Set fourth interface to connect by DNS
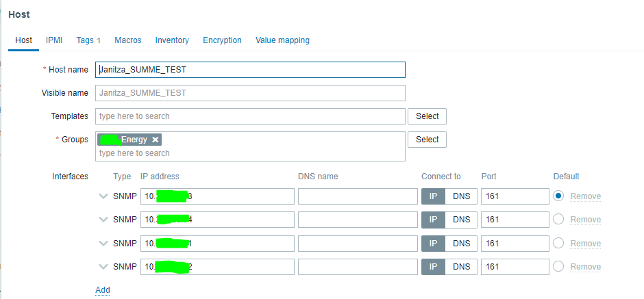The height and width of the screenshot is (299, 644). 461,266
